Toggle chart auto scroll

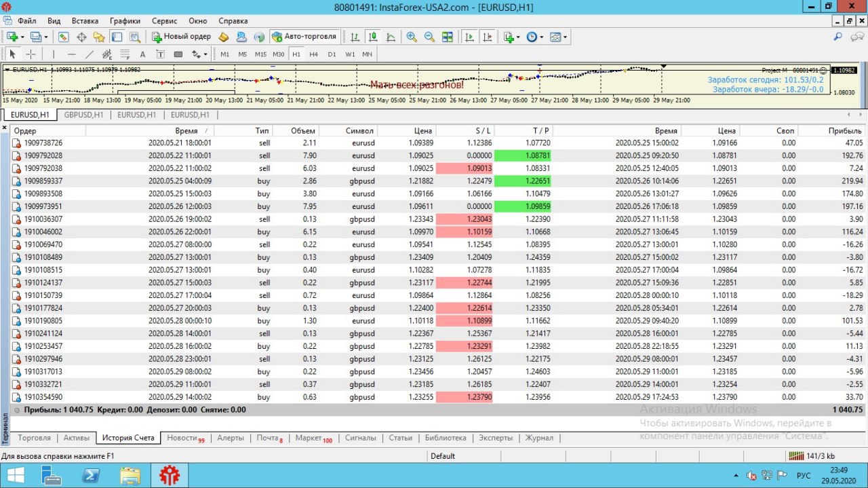pos(469,37)
